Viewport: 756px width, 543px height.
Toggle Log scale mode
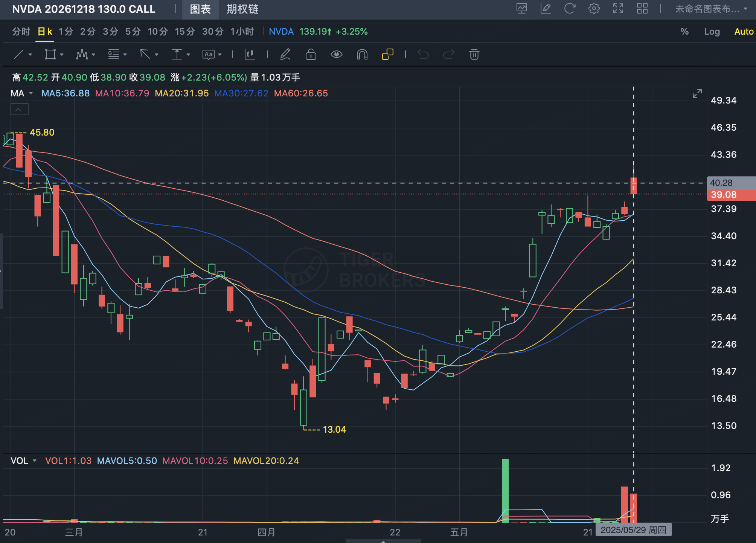click(x=712, y=32)
